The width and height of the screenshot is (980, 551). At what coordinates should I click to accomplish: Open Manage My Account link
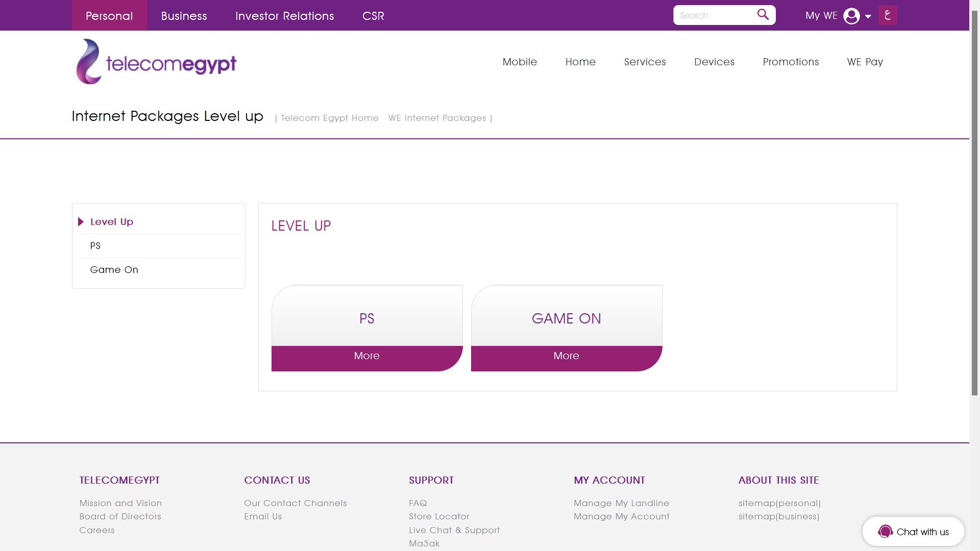621,516
